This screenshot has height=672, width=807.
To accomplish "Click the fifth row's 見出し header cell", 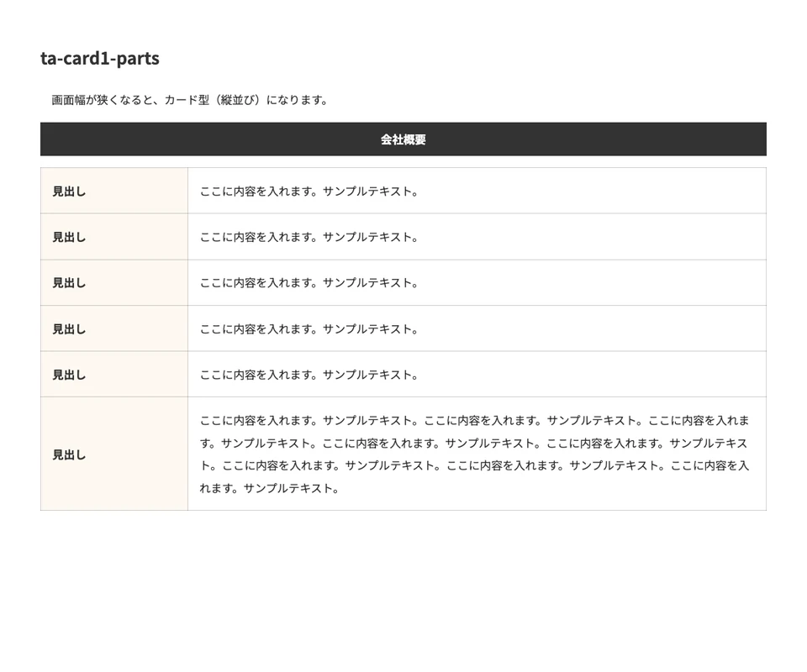I will click(x=69, y=375).
